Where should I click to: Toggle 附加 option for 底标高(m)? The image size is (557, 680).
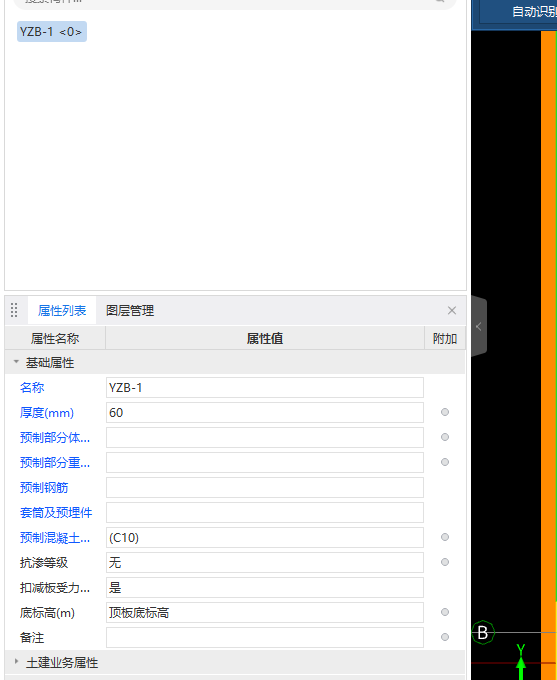click(445, 612)
